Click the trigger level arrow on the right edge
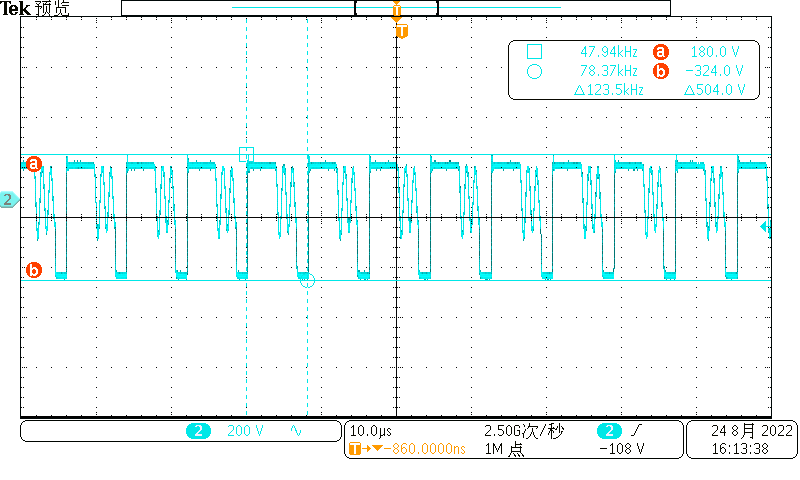 click(x=765, y=227)
